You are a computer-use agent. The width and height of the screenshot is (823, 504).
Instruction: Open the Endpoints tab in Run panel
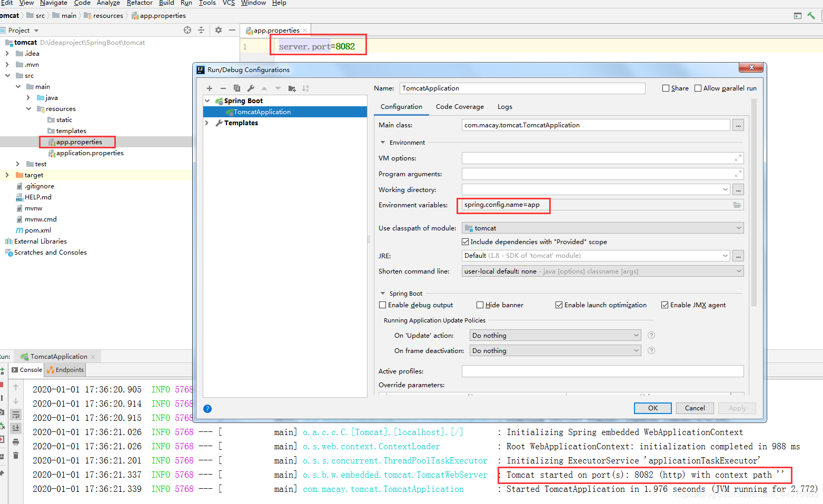point(65,370)
